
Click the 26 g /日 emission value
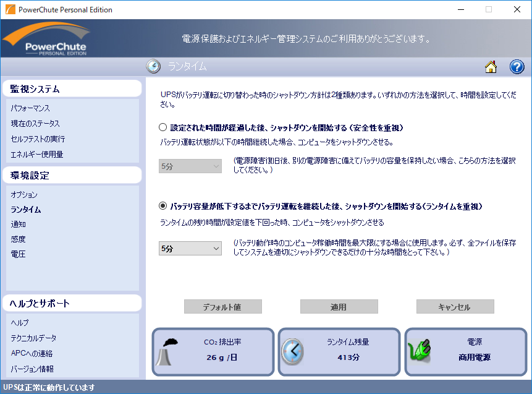(x=222, y=358)
